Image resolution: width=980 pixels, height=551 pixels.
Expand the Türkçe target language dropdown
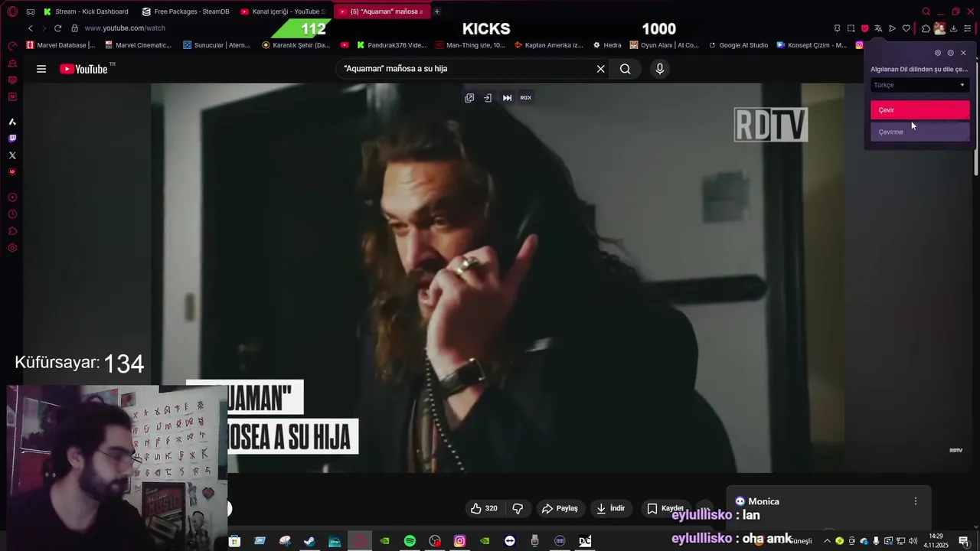[x=920, y=85]
